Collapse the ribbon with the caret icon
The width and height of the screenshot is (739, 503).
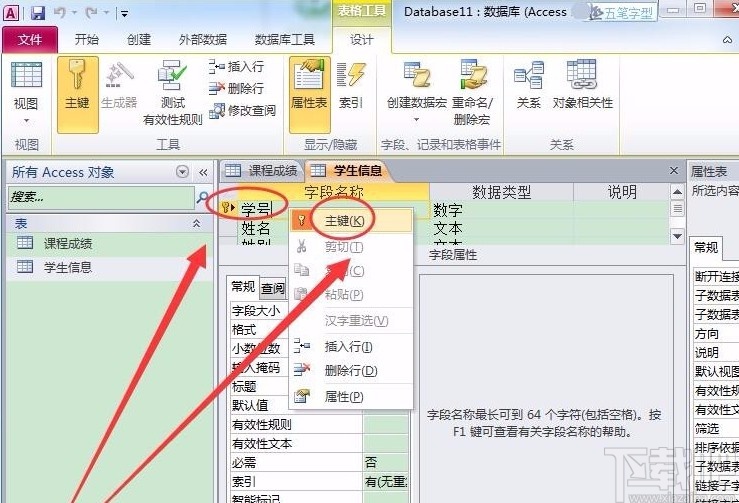click(728, 41)
